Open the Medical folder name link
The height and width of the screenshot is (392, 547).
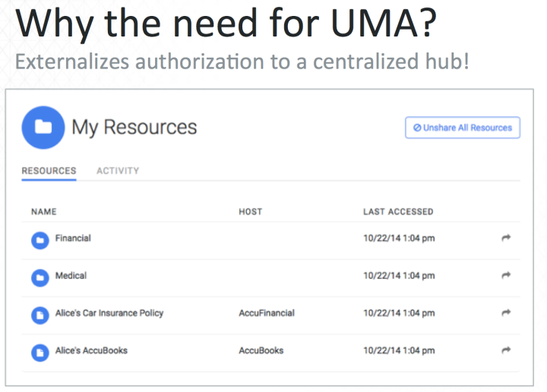pyautogui.click(x=71, y=276)
